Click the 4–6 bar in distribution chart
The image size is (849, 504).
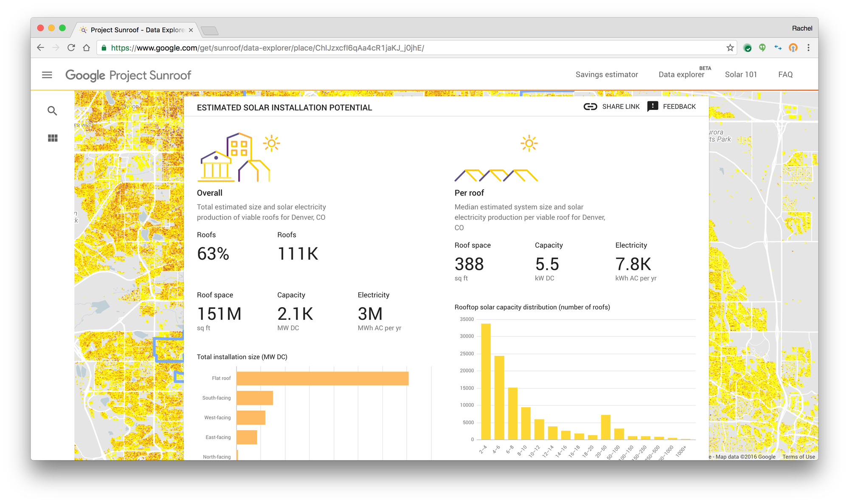coord(499,398)
